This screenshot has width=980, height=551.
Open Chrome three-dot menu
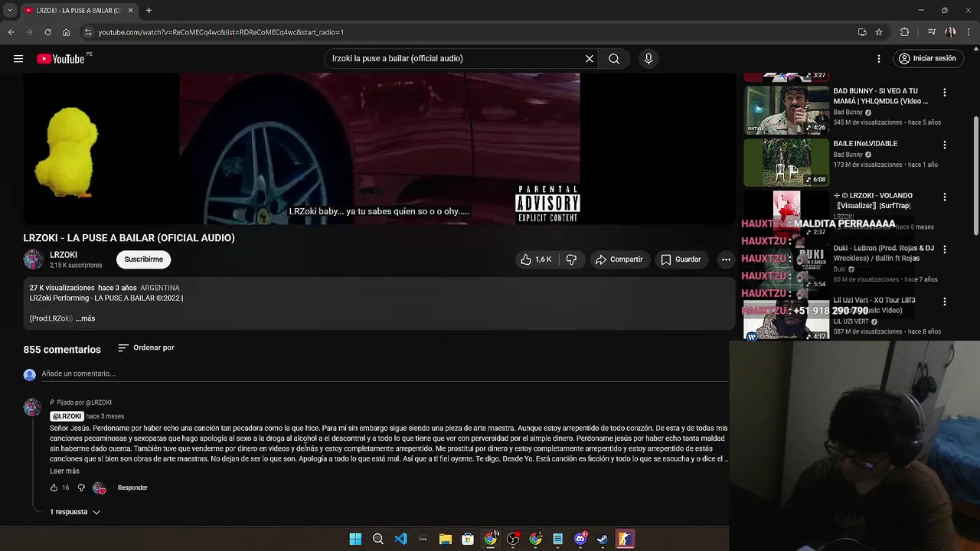[969, 32]
